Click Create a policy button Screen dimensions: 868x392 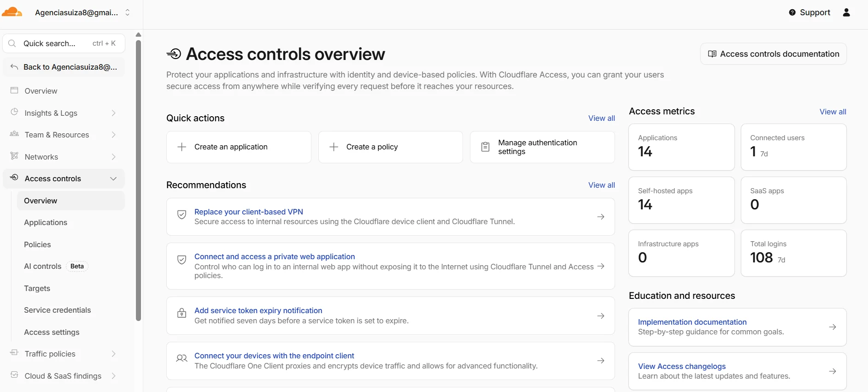pyautogui.click(x=391, y=147)
